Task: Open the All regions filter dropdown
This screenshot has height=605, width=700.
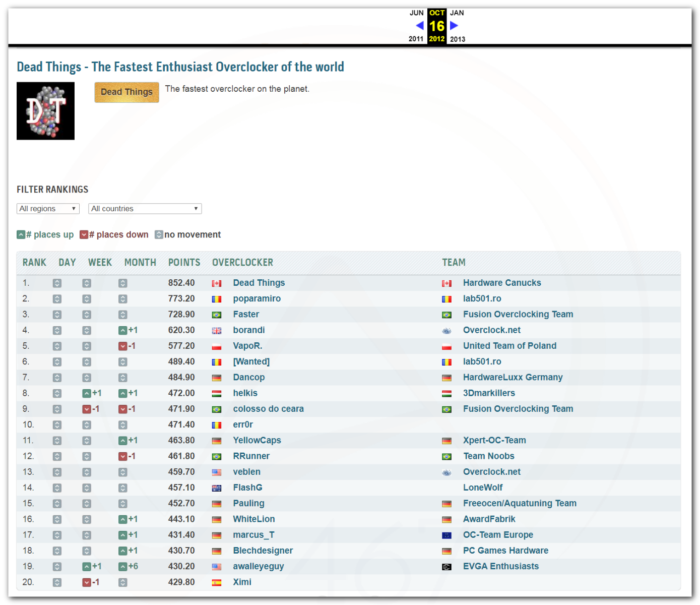Action: click(48, 209)
